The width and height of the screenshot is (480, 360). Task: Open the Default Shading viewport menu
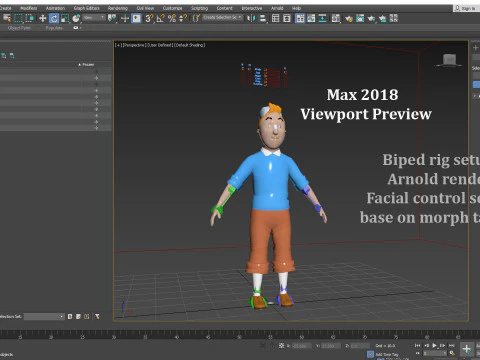tap(189, 45)
